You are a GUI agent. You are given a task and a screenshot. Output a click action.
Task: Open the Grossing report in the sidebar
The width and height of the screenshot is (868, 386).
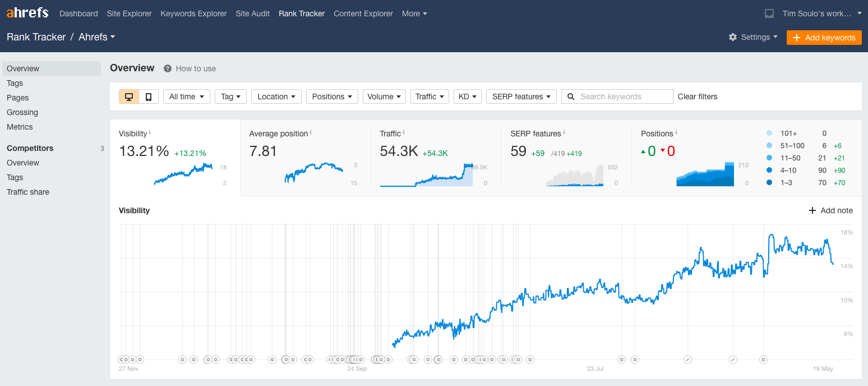click(x=22, y=112)
